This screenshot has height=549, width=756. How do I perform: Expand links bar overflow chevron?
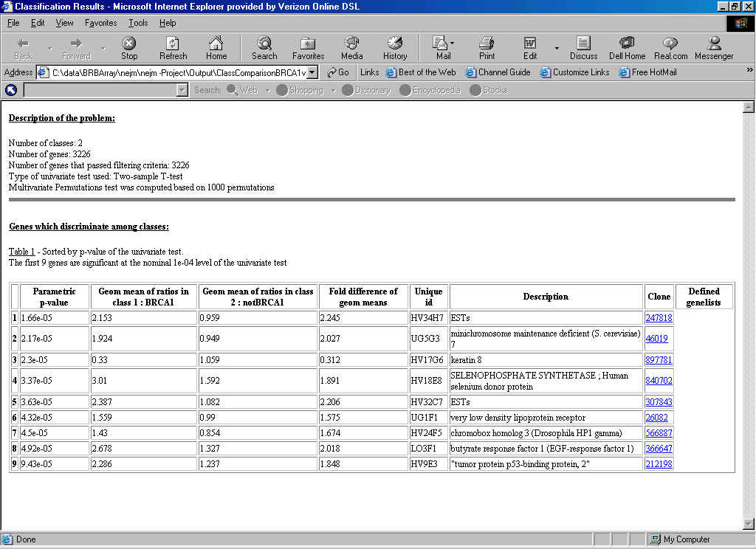coord(749,70)
